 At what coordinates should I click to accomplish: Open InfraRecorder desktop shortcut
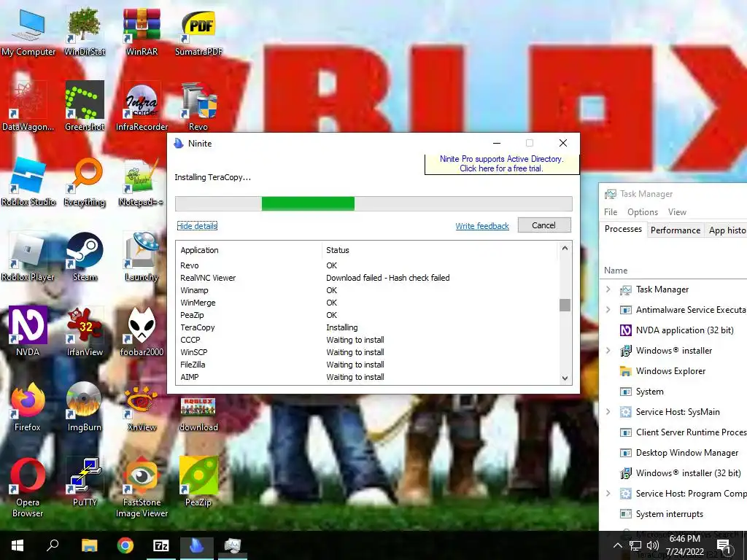(x=142, y=106)
